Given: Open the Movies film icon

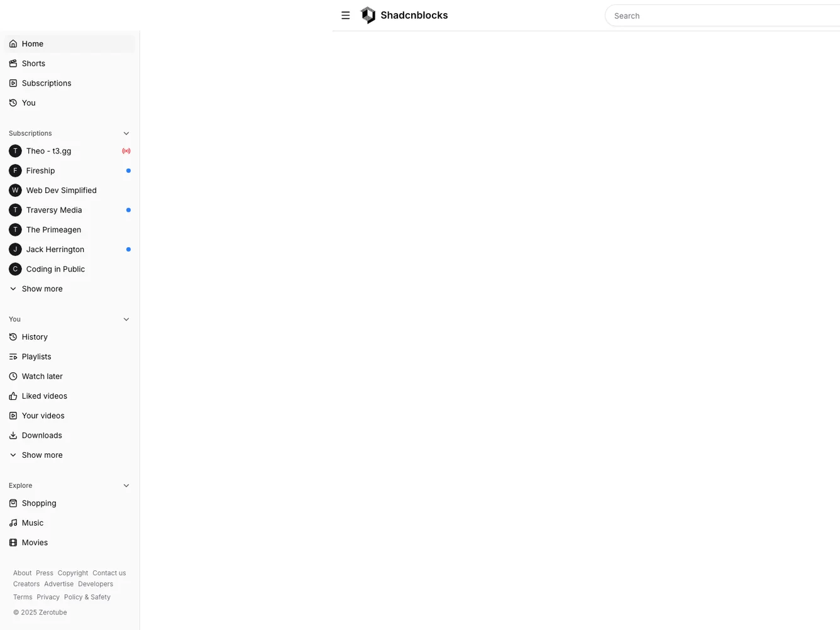Looking at the screenshot, I should pyautogui.click(x=13, y=543).
